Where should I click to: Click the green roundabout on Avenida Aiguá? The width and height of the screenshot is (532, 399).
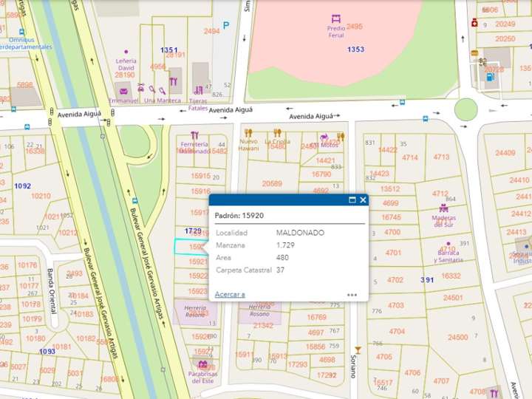point(466,109)
